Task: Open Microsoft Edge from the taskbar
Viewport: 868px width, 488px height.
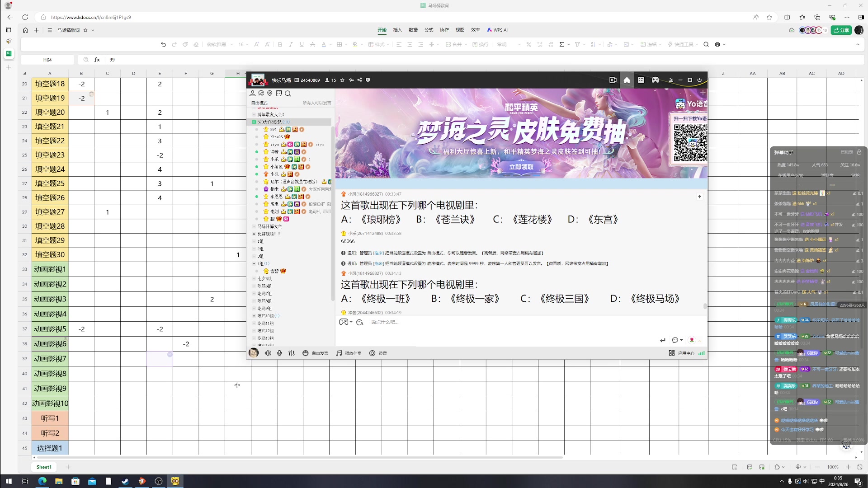Action: pyautogui.click(x=42, y=481)
